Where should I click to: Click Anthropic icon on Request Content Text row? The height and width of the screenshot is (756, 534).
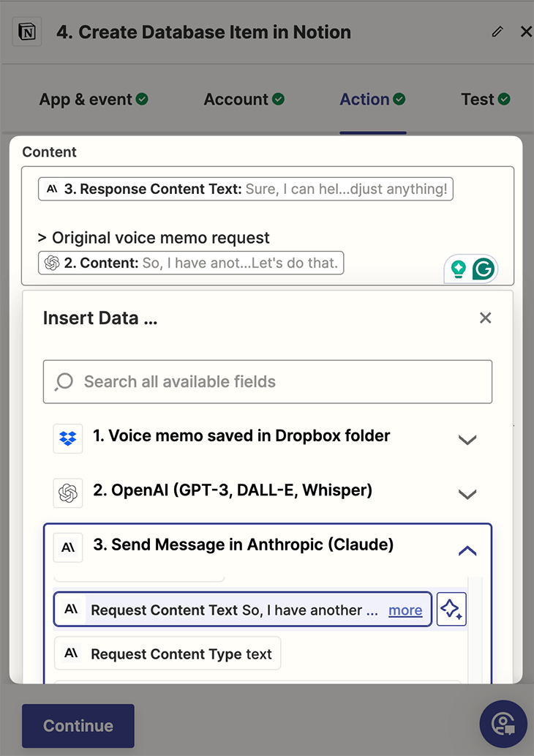71,609
